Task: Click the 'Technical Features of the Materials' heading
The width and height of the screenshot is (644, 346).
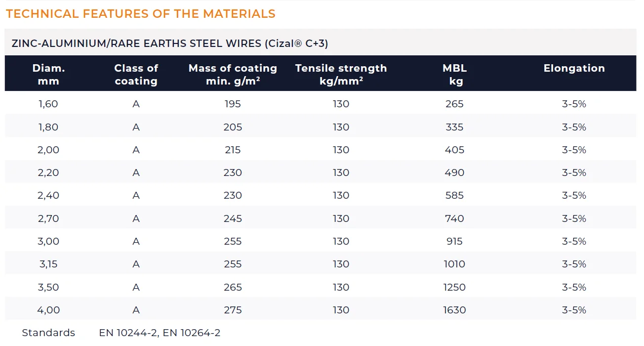Action: pyautogui.click(x=141, y=14)
